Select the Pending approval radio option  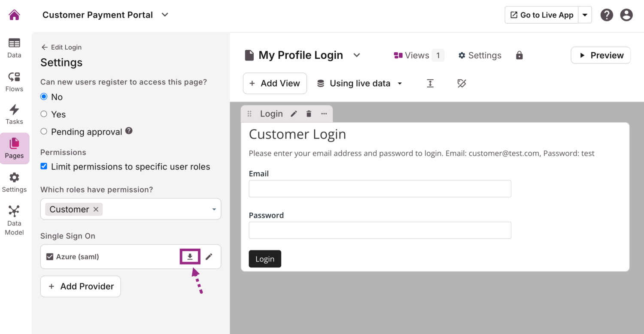coord(44,132)
